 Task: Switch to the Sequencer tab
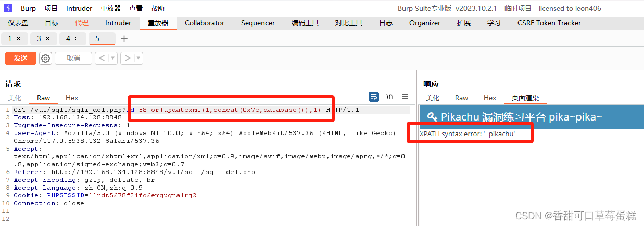pyautogui.click(x=258, y=23)
